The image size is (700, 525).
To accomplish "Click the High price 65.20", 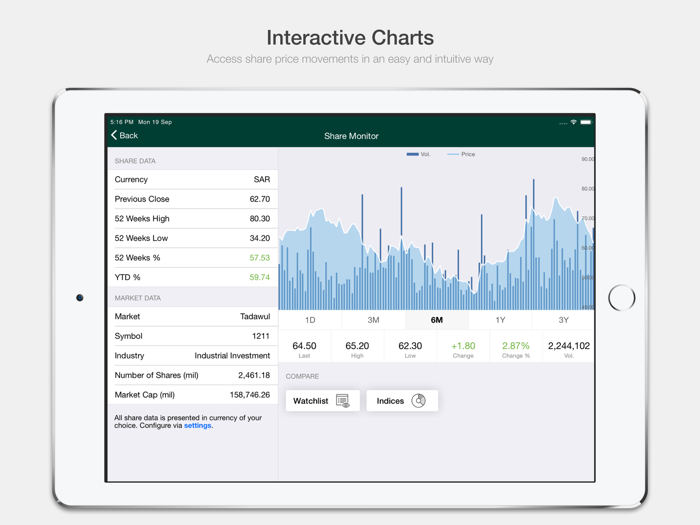I will tap(357, 346).
